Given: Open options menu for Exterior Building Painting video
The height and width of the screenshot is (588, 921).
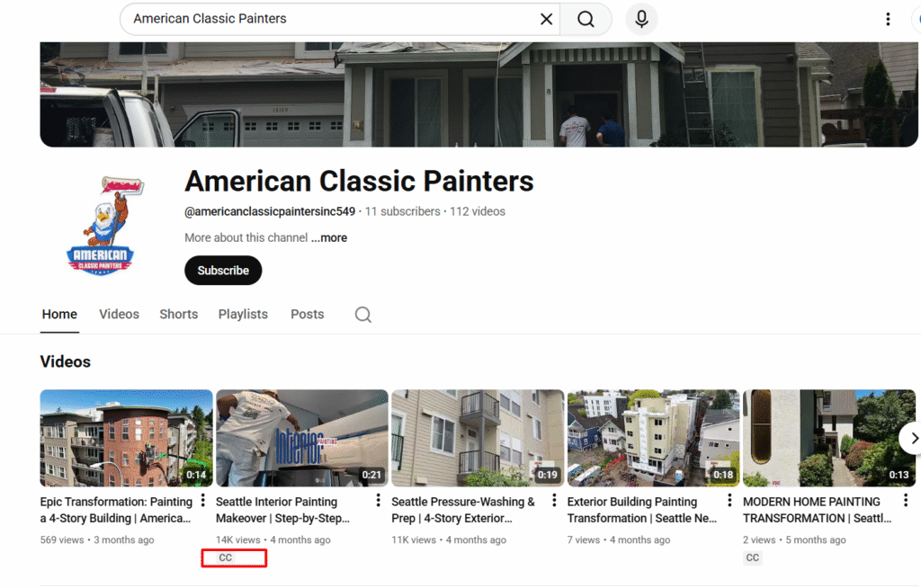Looking at the screenshot, I should 730,501.
